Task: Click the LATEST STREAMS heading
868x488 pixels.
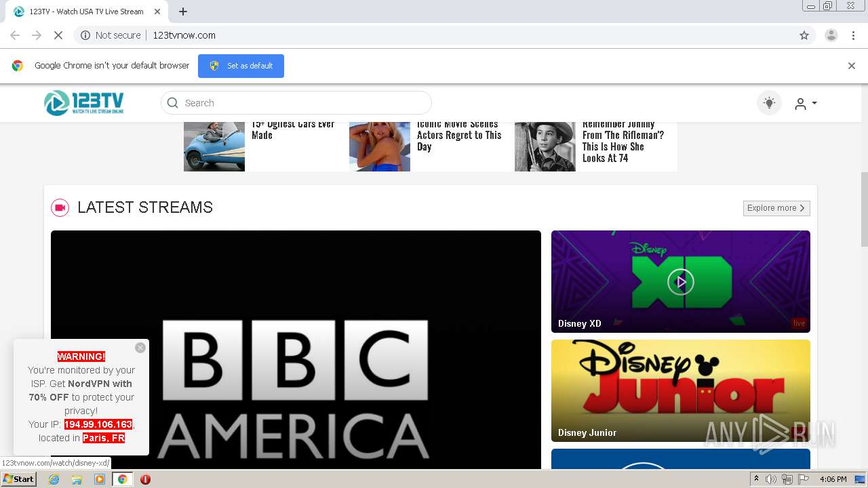Action: coord(145,207)
